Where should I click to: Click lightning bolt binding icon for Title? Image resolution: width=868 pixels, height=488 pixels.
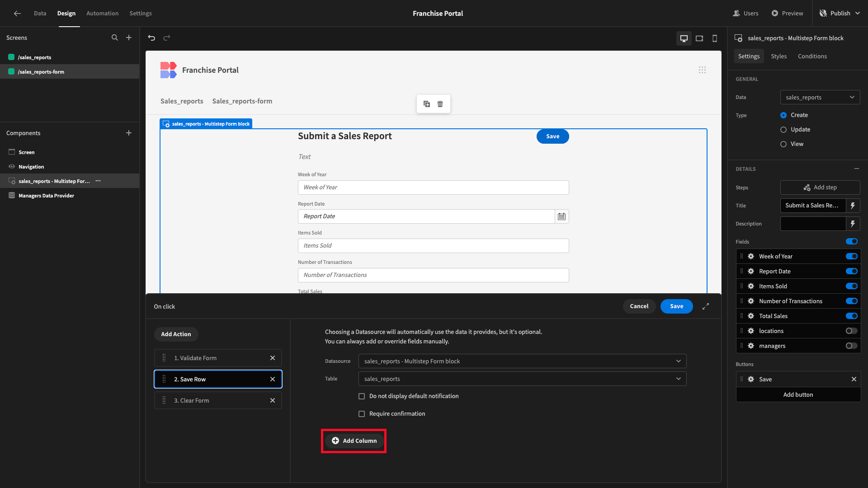click(853, 206)
